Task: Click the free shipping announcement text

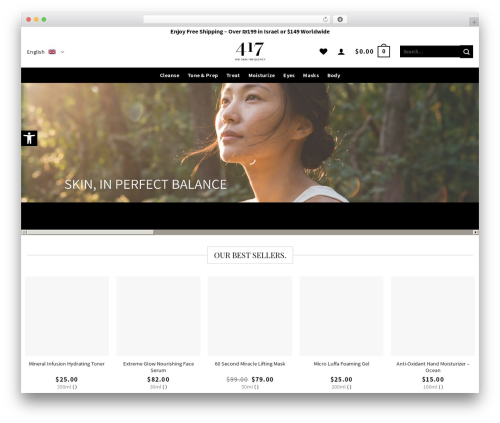Action: click(x=250, y=32)
